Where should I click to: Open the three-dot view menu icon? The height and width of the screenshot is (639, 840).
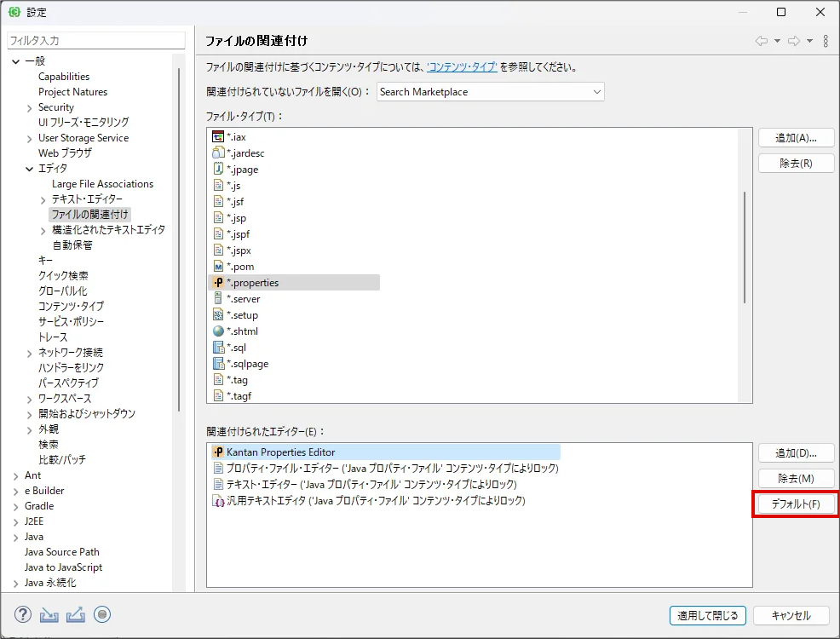pyautogui.click(x=826, y=41)
